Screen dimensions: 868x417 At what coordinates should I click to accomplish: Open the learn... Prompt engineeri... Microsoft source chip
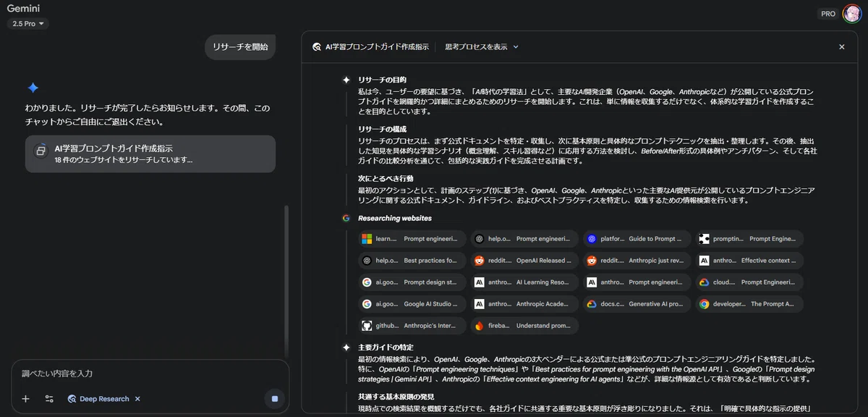click(x=412, y=239)
